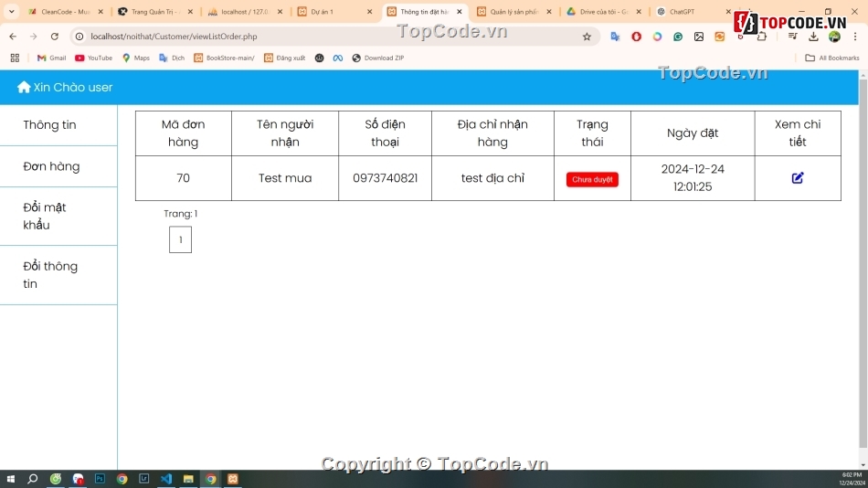
Task: Click the home icon beside Xin Chào user
Action: 23,87
